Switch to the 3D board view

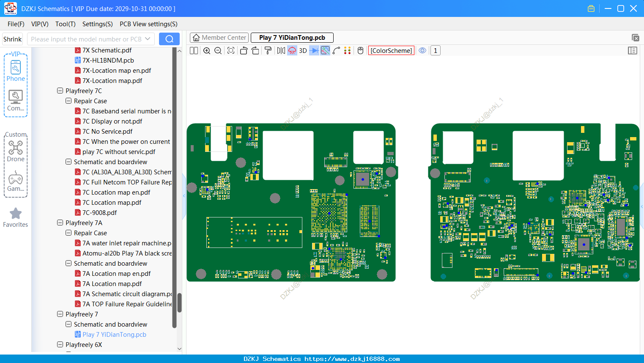[303, 51]
